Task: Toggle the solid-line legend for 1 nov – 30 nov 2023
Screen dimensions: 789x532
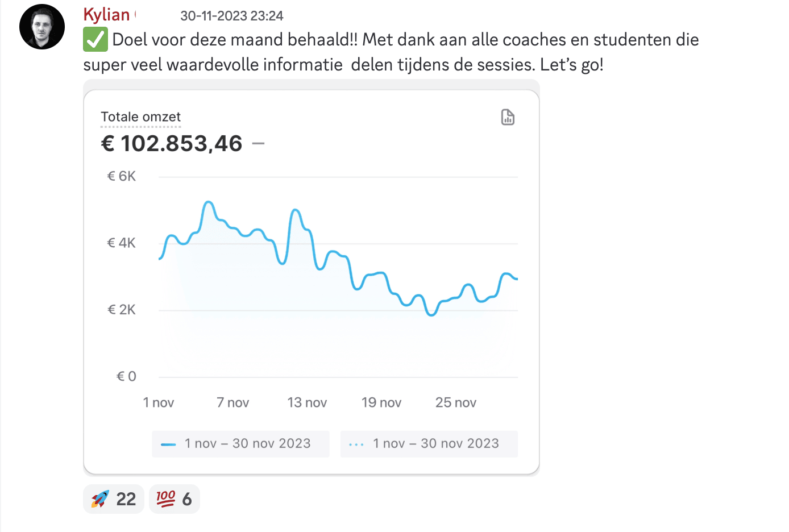Action: pos(240,443)
